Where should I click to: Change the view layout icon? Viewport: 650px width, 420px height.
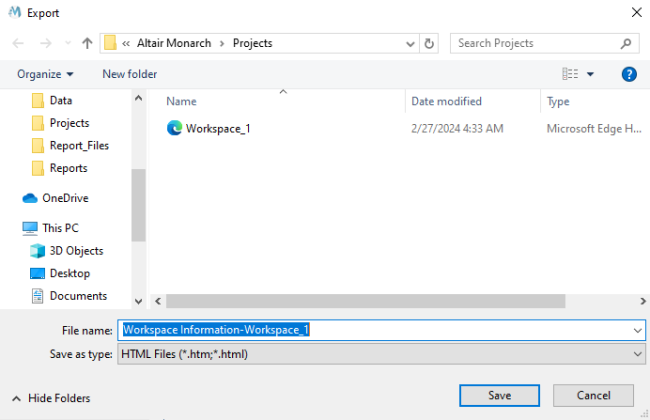pyautogui.click(x=570, y=74)
